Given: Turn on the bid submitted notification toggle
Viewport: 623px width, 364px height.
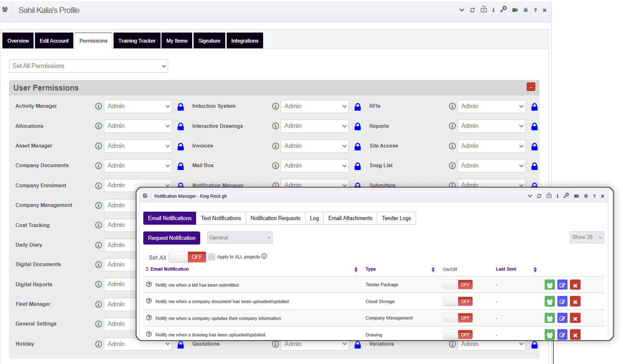Looking at the screenshot, I should click(458, 285).
